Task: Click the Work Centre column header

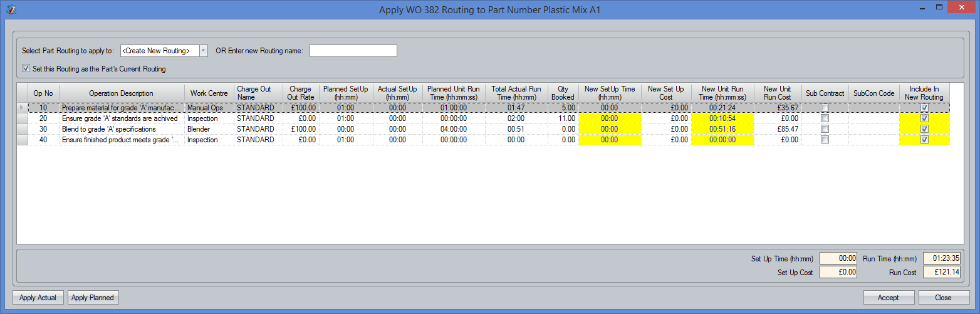Action: click(x=209, y=93)
